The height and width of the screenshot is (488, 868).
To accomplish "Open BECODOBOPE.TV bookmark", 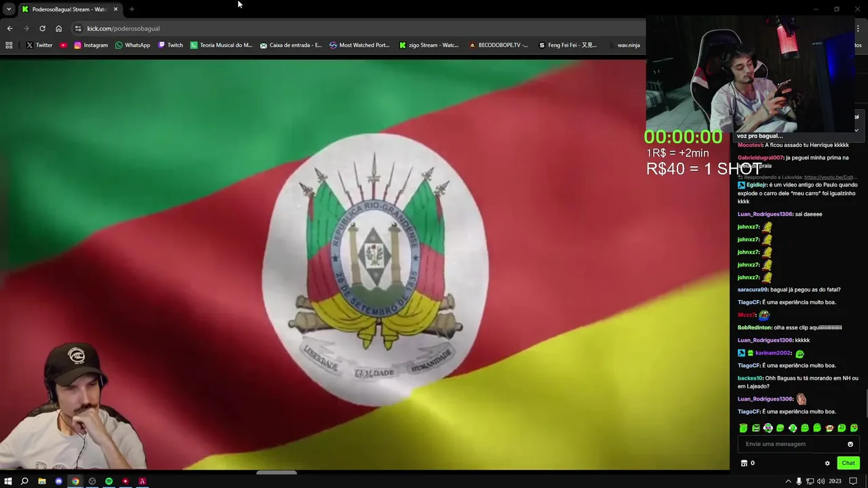I will (498, 45).
